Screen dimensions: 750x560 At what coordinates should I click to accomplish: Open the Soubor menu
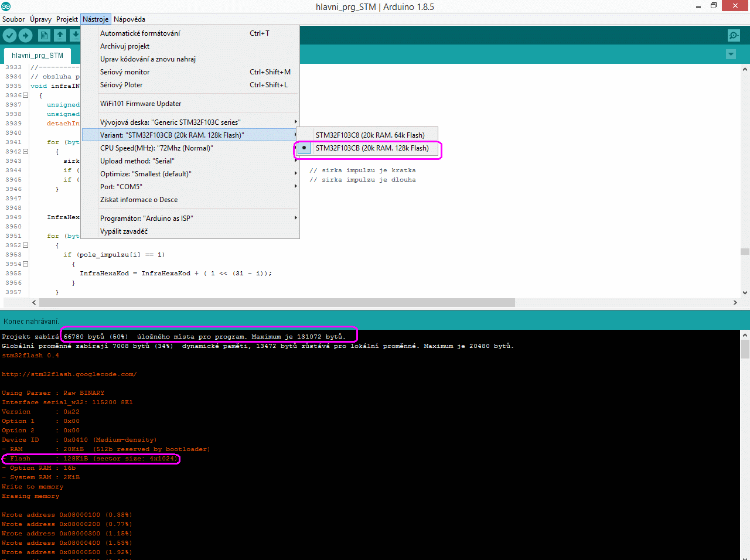coord(13,19)
